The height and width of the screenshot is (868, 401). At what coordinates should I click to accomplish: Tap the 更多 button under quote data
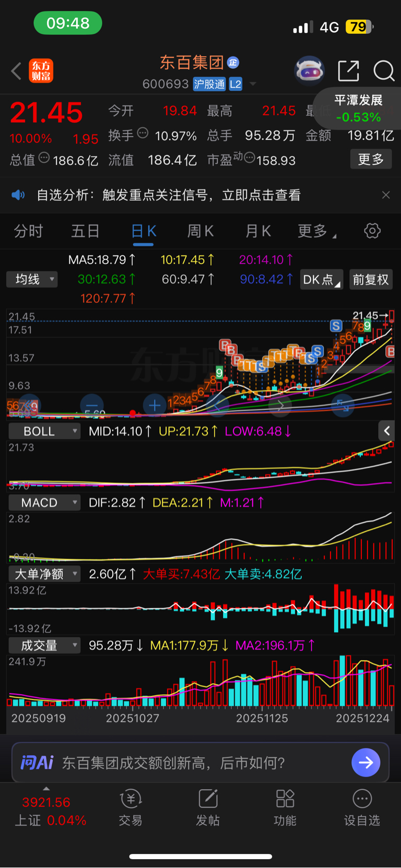point(371,159)
